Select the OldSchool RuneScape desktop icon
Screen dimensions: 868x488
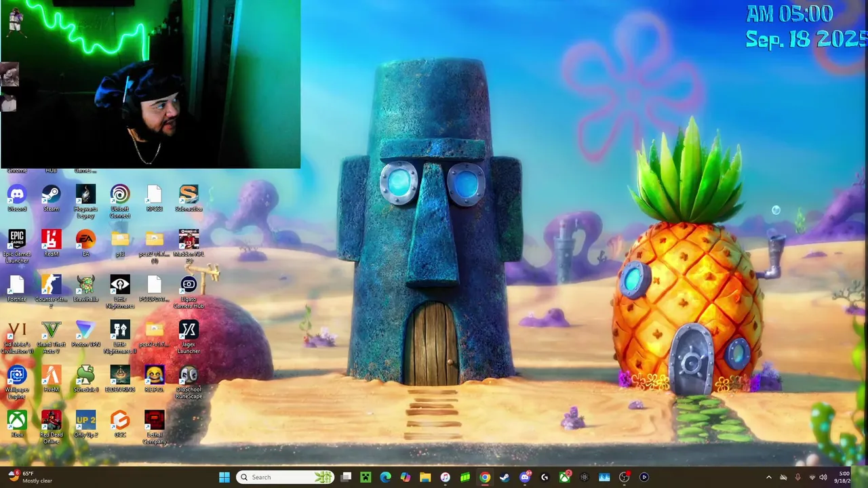189,383
